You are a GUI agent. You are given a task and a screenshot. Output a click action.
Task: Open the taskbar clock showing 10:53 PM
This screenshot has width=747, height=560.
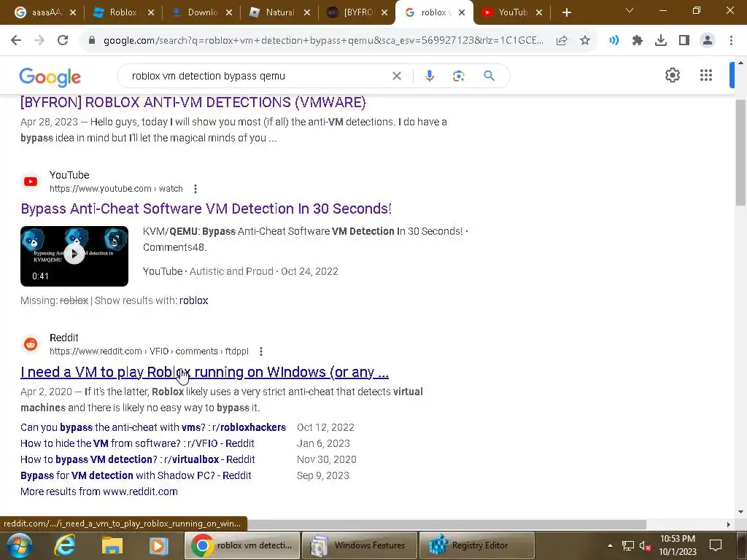[678, 545]
